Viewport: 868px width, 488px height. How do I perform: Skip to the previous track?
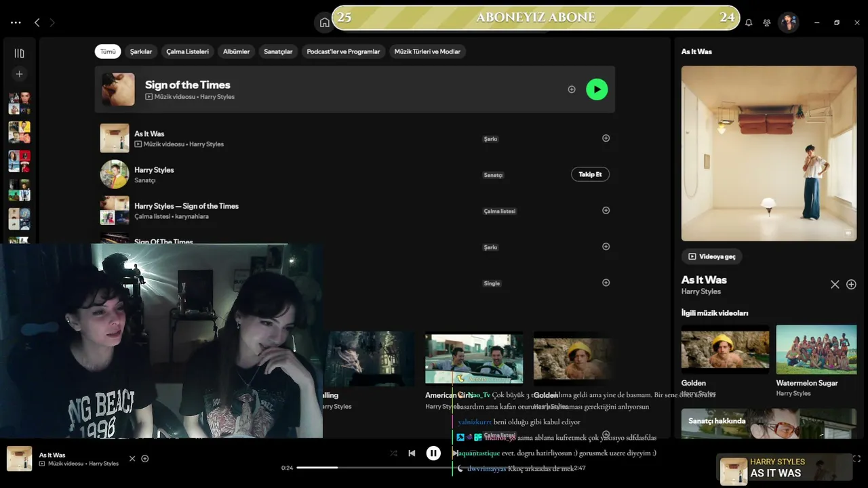tap(412, 453)
